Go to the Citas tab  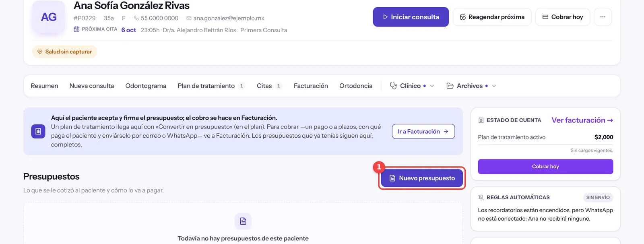click(269, 86)
